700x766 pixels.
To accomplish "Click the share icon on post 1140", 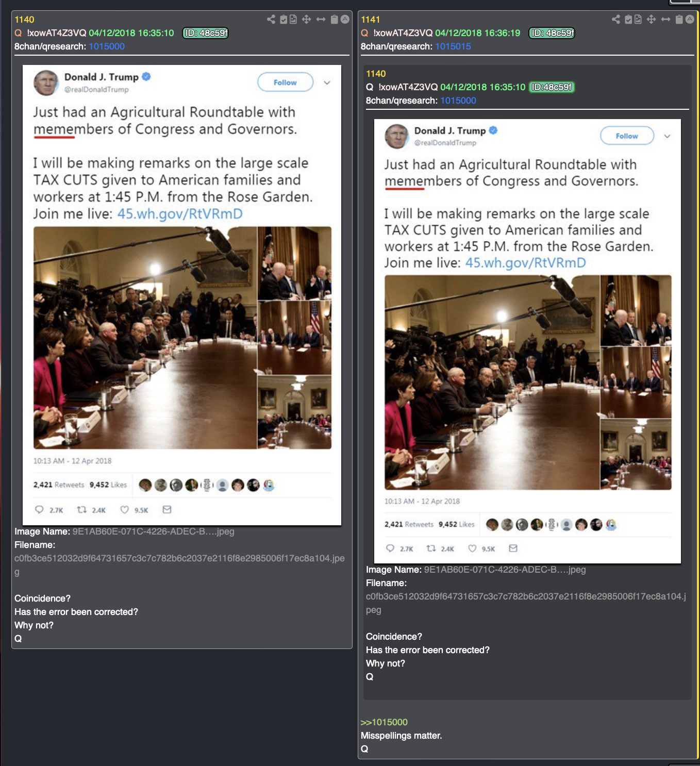I will 271,20.
